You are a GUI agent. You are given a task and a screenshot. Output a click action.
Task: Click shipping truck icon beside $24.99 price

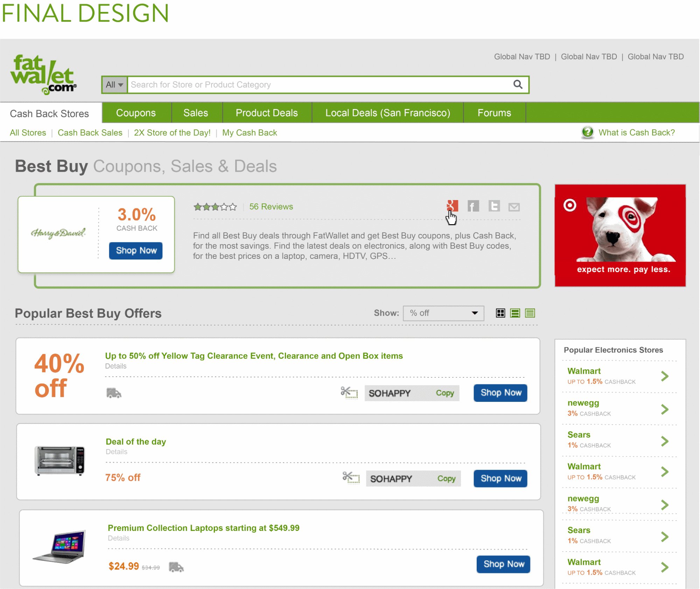click(x=176, y=567)
